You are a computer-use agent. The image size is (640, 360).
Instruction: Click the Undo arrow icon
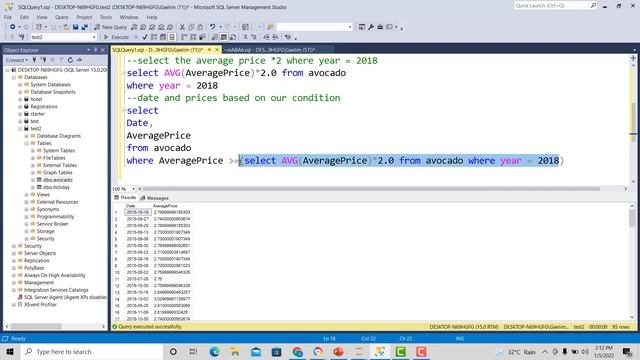[x=212, y=27]
